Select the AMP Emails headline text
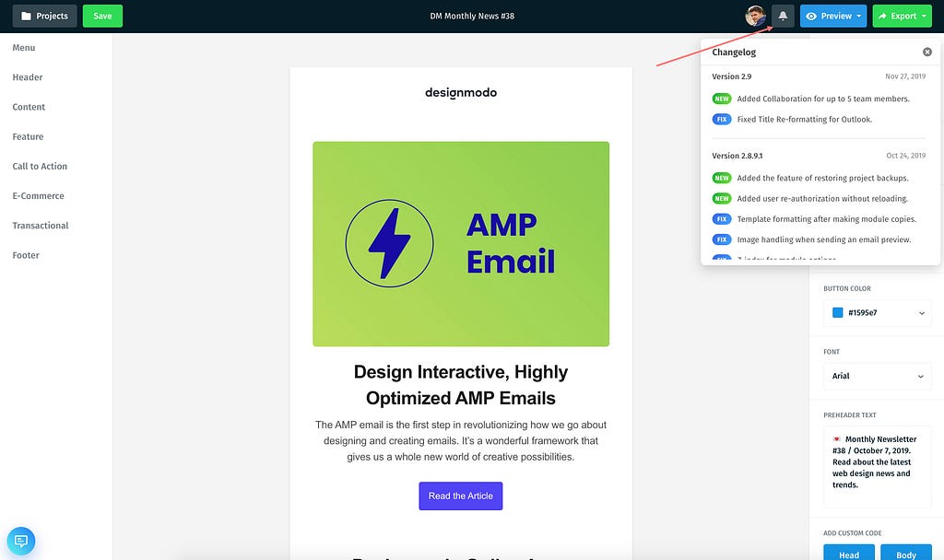This screenshot has height=560, width=944. tap(461, 385)
